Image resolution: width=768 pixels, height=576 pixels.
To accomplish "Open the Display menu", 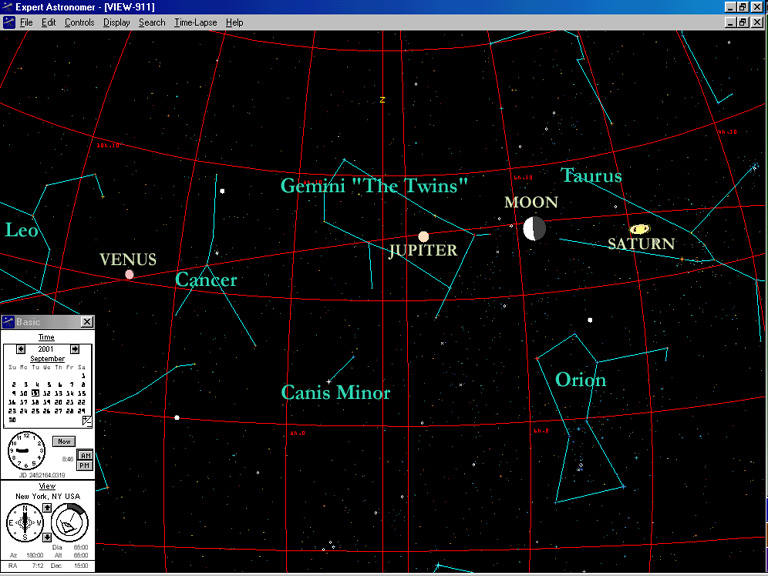I will pos(116,22).
